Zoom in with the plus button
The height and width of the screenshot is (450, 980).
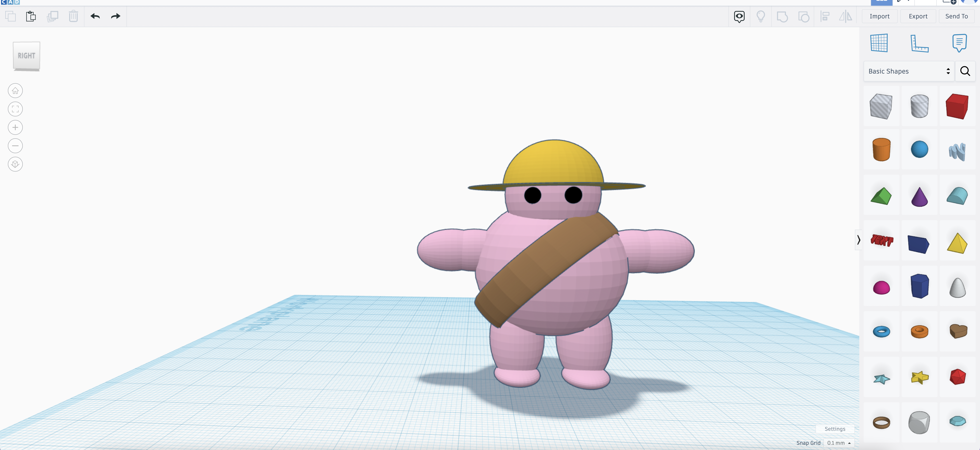point(15,128)
